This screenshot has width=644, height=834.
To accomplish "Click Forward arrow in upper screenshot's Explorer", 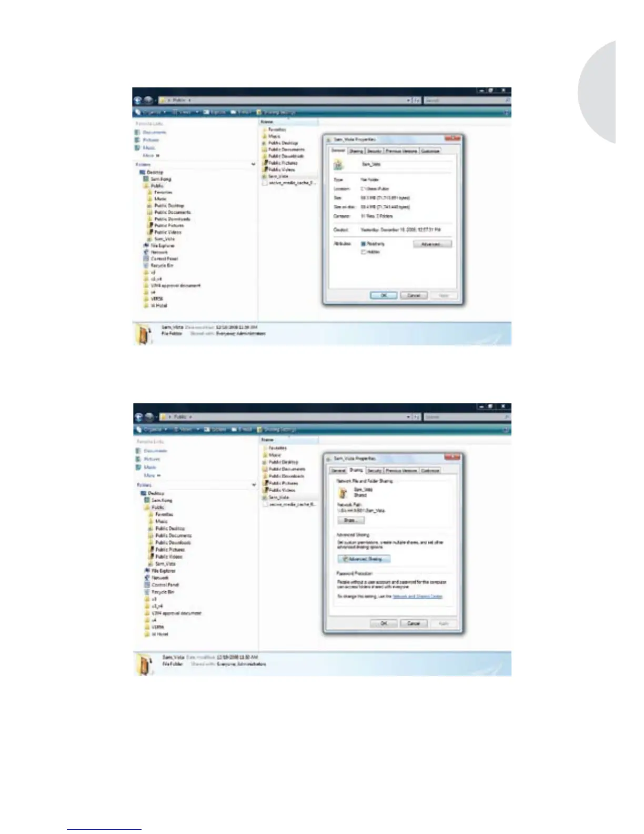I will tap(148, 100).
